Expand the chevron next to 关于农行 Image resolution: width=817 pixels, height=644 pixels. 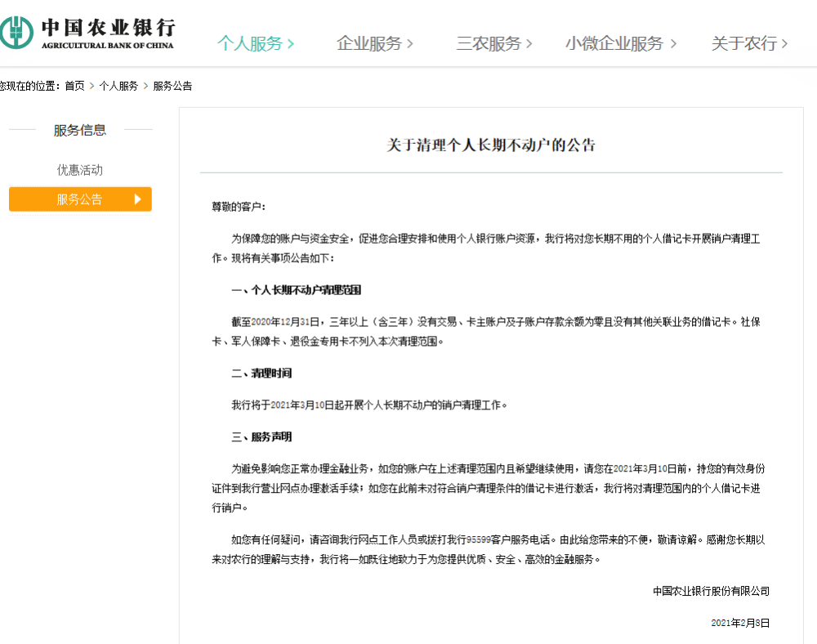tap(784, 44)
